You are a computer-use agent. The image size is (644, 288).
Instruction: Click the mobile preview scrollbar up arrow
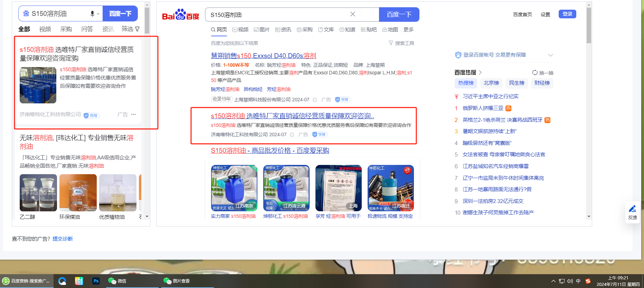tap(147, 5)
